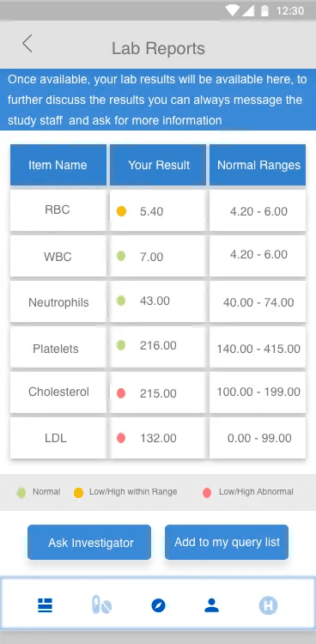Click the WBC item name cell
The height and width of the screenshot is (644, 316).
click(58, 256)
